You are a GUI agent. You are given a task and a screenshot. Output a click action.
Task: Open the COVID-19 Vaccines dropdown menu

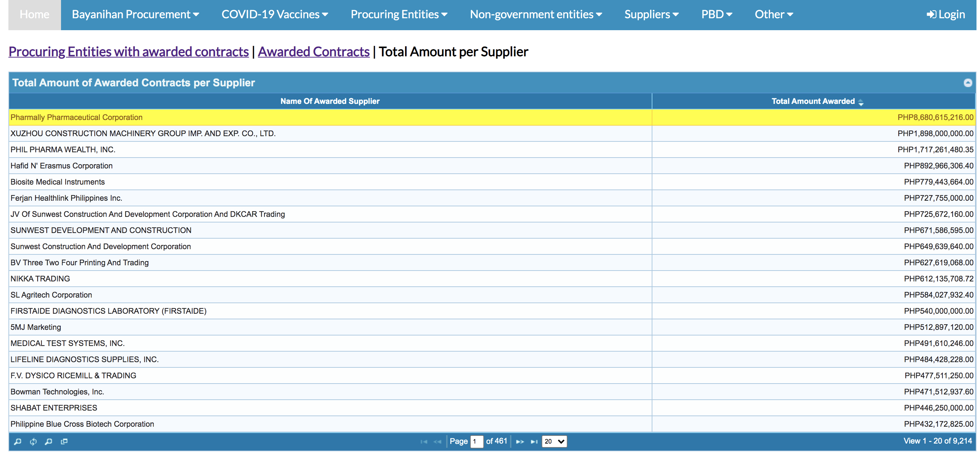point(275,14)
